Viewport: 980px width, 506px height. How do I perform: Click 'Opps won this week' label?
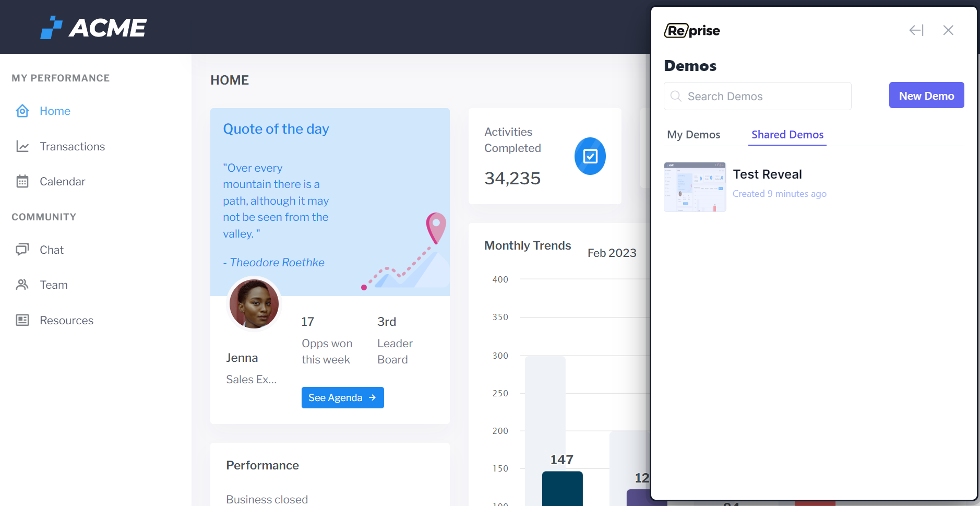pyautogui.click(x=327, y=351)
